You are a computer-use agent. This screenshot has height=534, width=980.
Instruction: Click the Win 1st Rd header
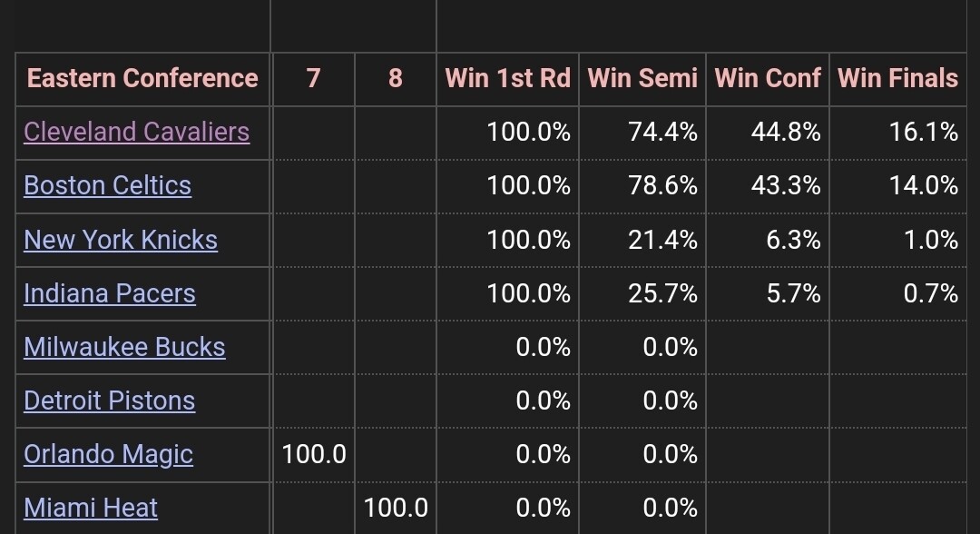pos(507,79)
